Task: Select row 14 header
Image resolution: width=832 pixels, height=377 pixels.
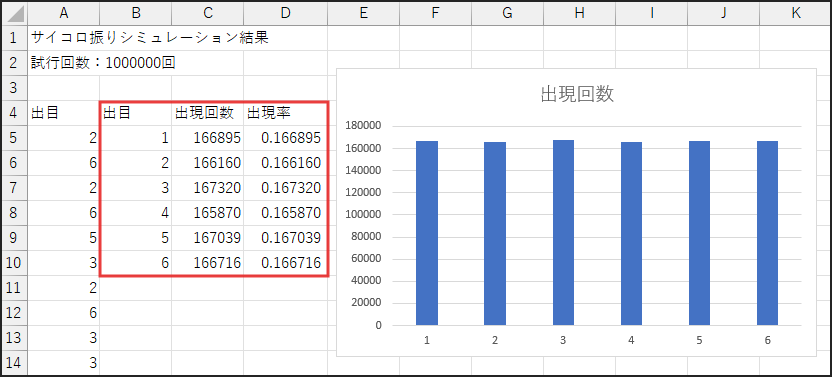Action: tap(14, 362)
